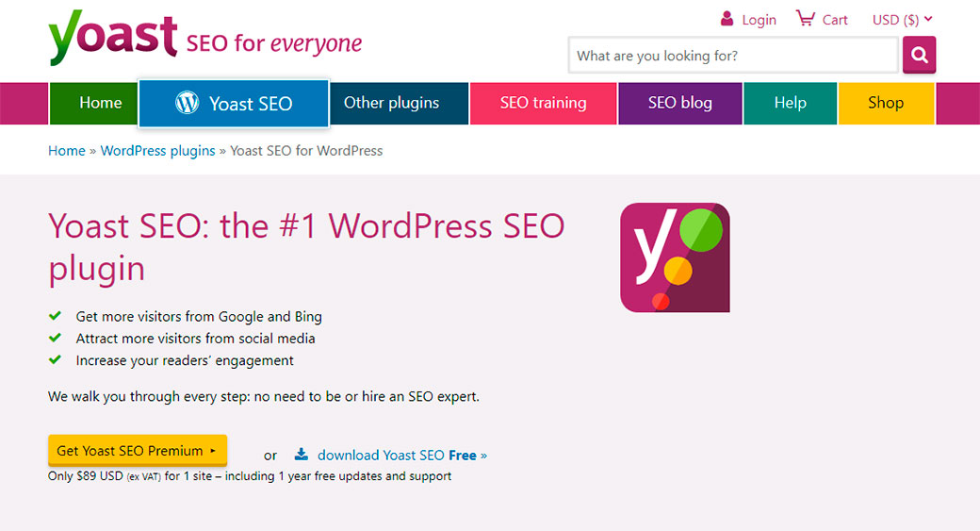Click the checkmark next to social media line

pos(56,338)
